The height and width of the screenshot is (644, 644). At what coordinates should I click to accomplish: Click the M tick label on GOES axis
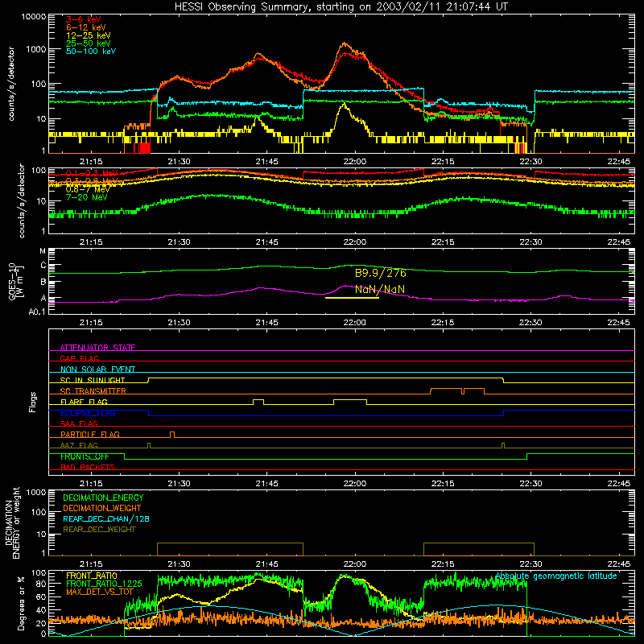click(43, 251)
